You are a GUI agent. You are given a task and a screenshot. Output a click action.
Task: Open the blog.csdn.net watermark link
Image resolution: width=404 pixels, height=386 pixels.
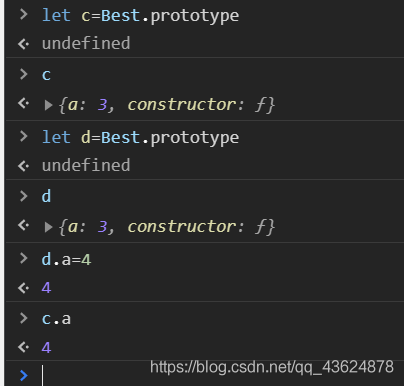coord(272,367)
